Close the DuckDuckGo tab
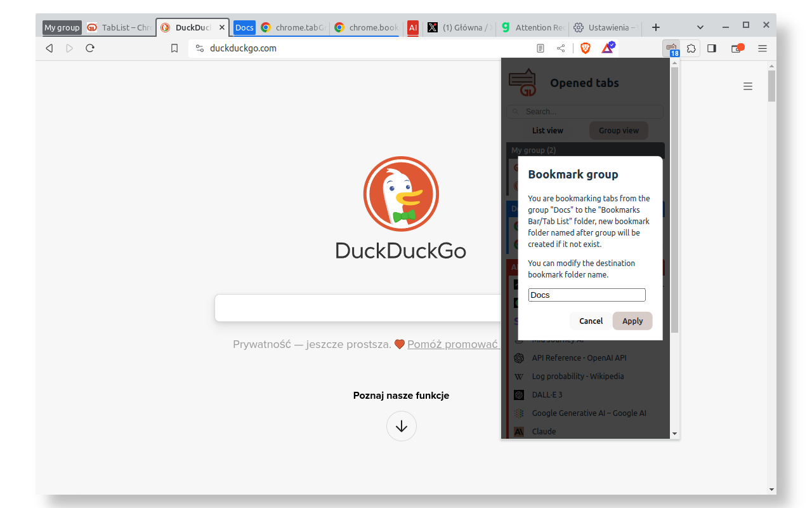The height and width of the screenshot is (508, 812). [222, 27]
